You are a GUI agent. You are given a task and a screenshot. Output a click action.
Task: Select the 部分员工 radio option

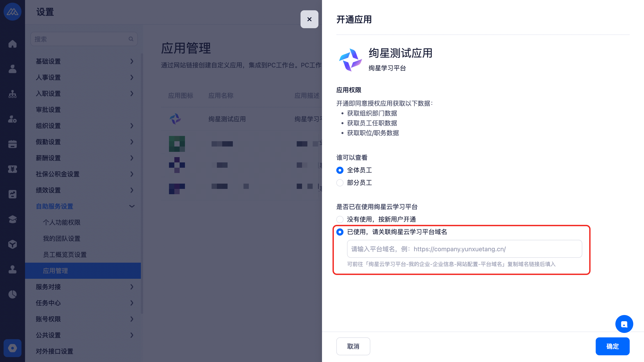pos(340,183)
